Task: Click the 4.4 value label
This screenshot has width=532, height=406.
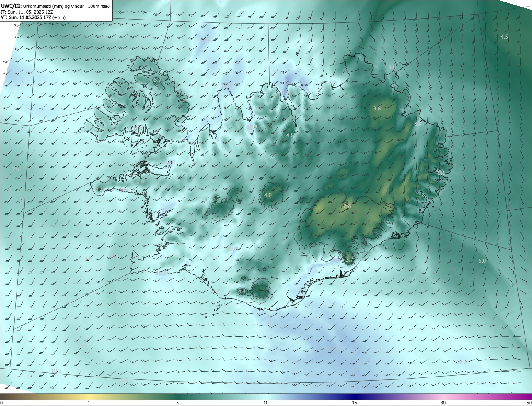Action: tap(242, 292)
